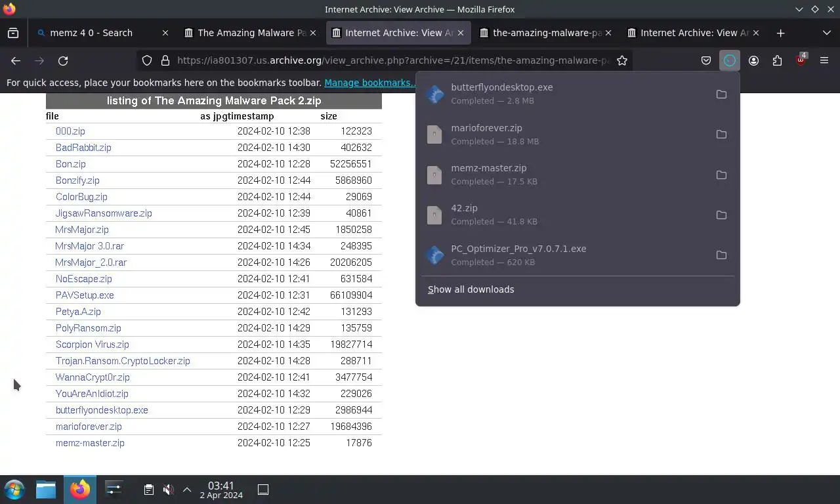Bookmark this page with the star
The width and height of the screenshot is (840, 504).
coord(622,60)
